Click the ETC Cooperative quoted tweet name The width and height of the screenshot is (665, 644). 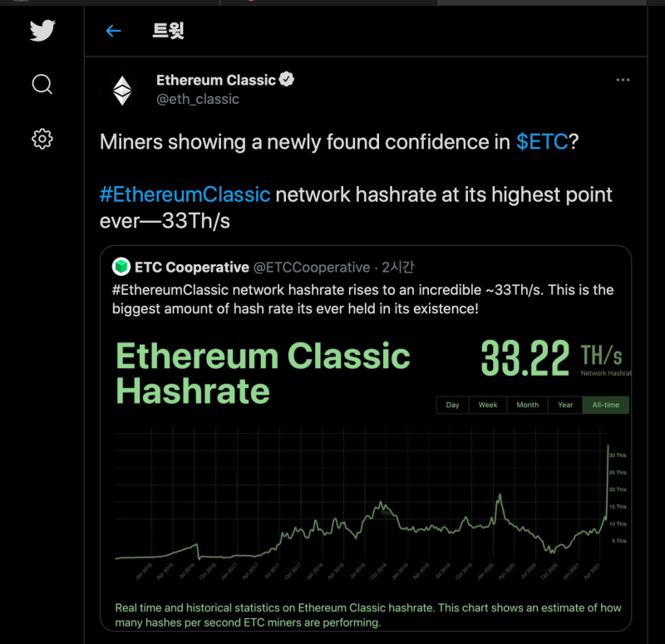pos(192,267)
